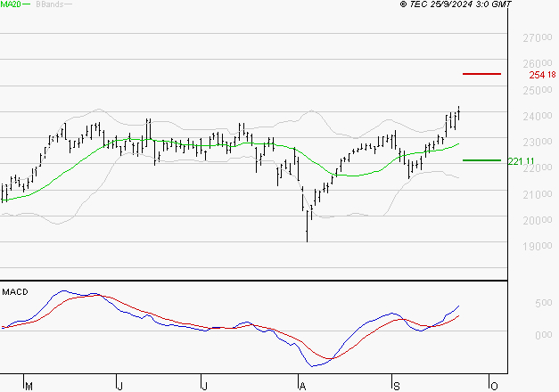Click the red resistance value 254 18

tap(542, 75)
